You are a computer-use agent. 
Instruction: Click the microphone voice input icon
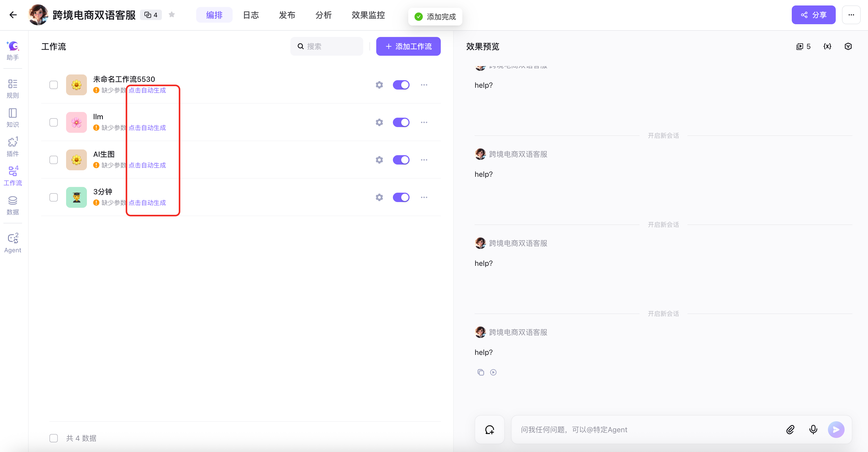point(813,429)
